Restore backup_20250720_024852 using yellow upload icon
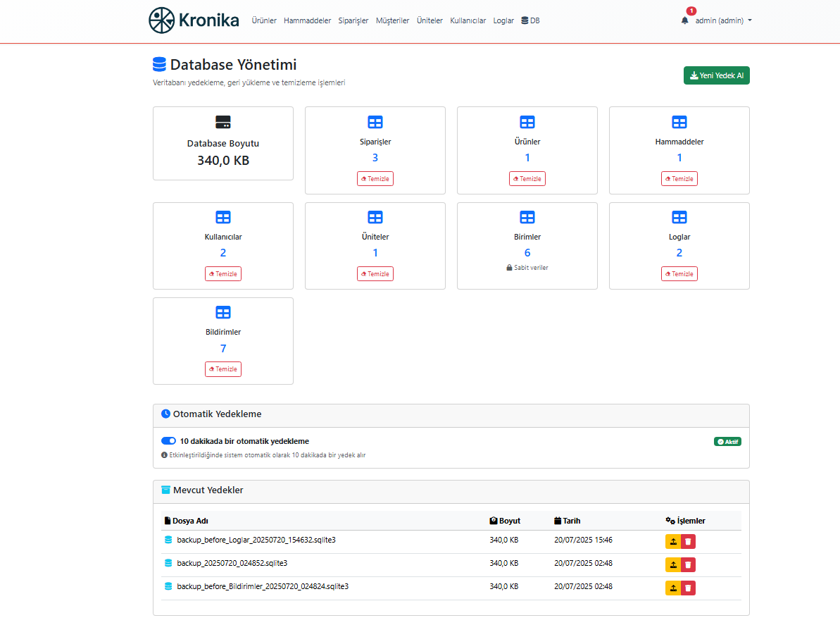This screenshot has height=625, width=840. (x=673, y=564)
